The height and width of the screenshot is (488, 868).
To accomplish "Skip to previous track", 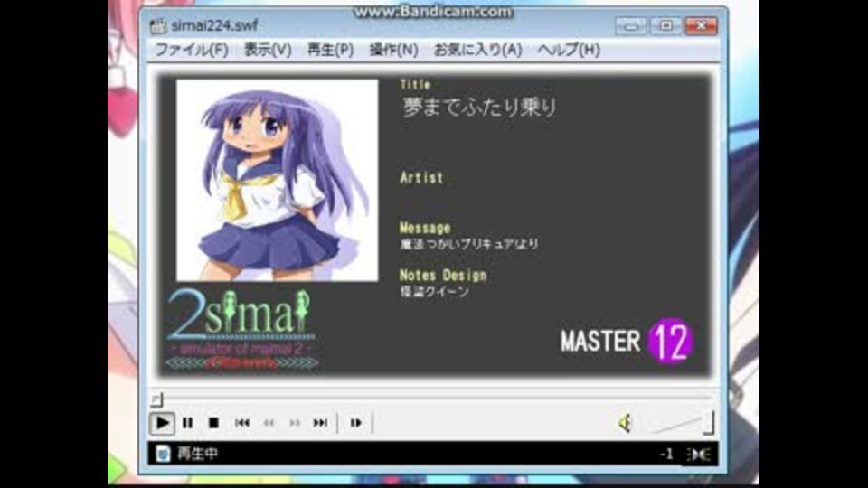I will pos(242,423).
